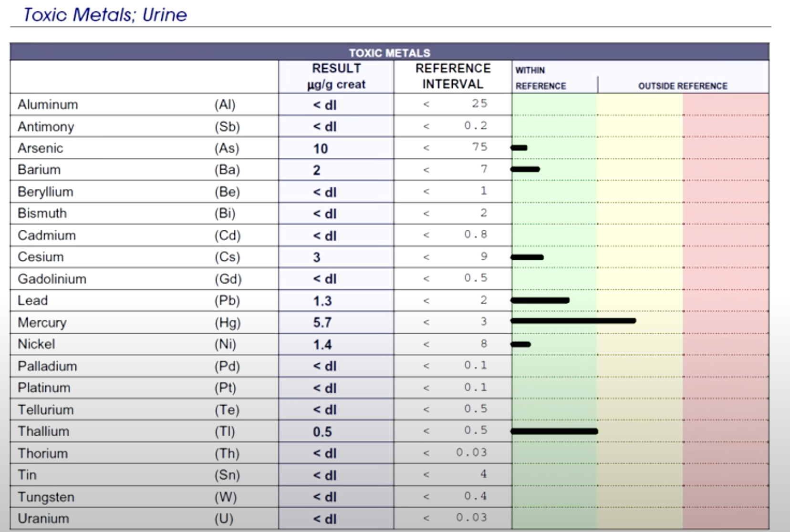Click the Lead result bar
Image resolution: width=790 pixels, height=532 pixels.
540,300
